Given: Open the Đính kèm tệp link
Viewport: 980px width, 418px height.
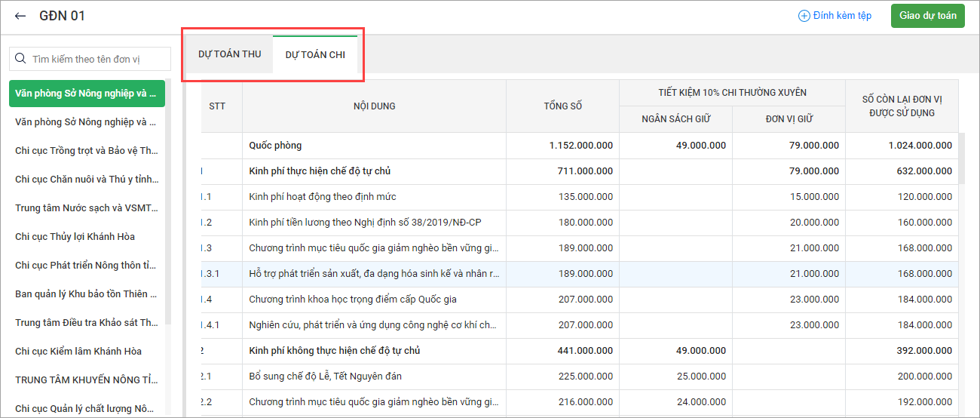Looking at the screenshot, I should tap(841, 16).
